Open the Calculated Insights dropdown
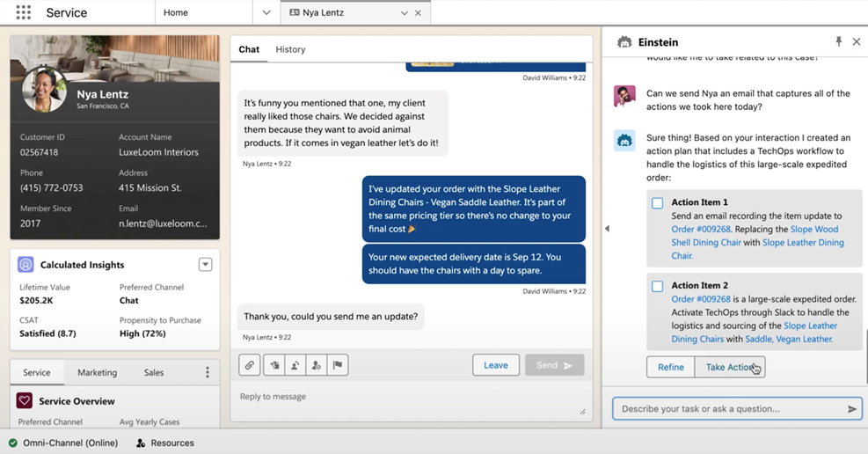Image resolution: width=868 pixels, height=454 pixels. tap(206, 265)
